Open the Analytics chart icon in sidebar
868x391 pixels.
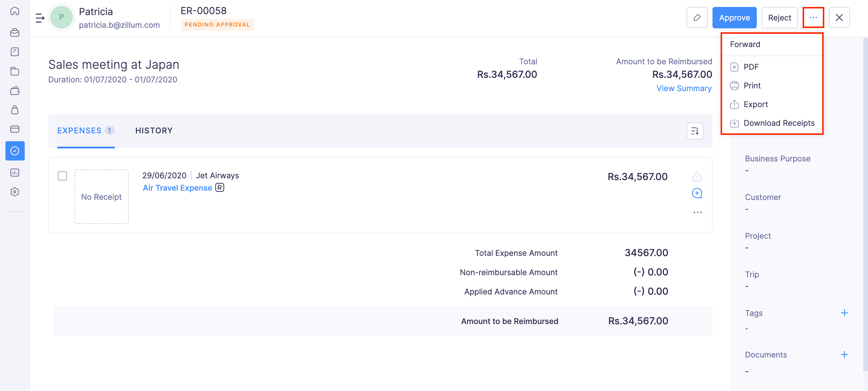15,173
